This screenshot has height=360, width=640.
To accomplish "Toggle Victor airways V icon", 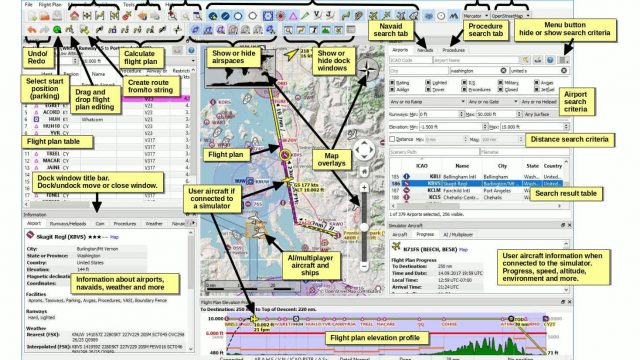I will click(317, 16).
